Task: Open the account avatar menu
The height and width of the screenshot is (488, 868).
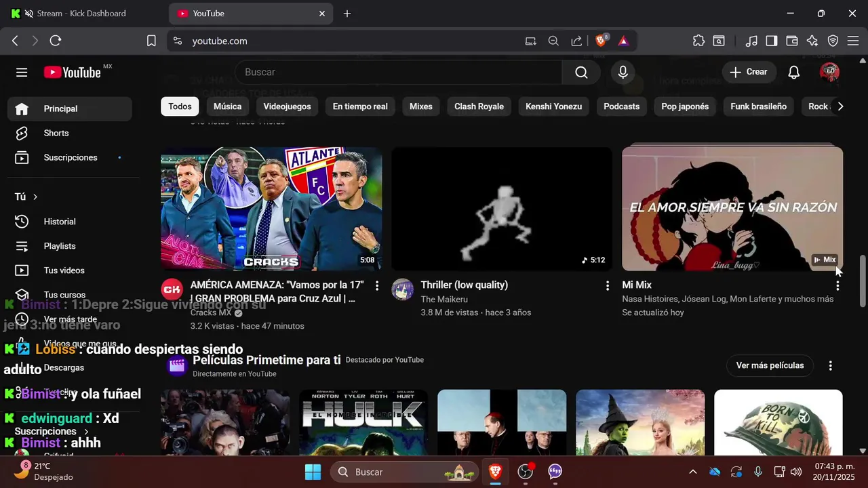Action: (x=829, y=72)
